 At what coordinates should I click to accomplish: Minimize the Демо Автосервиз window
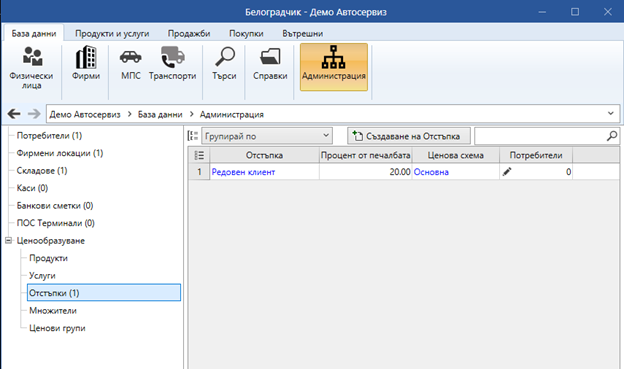pyautogui.click(x=542, y=12)
